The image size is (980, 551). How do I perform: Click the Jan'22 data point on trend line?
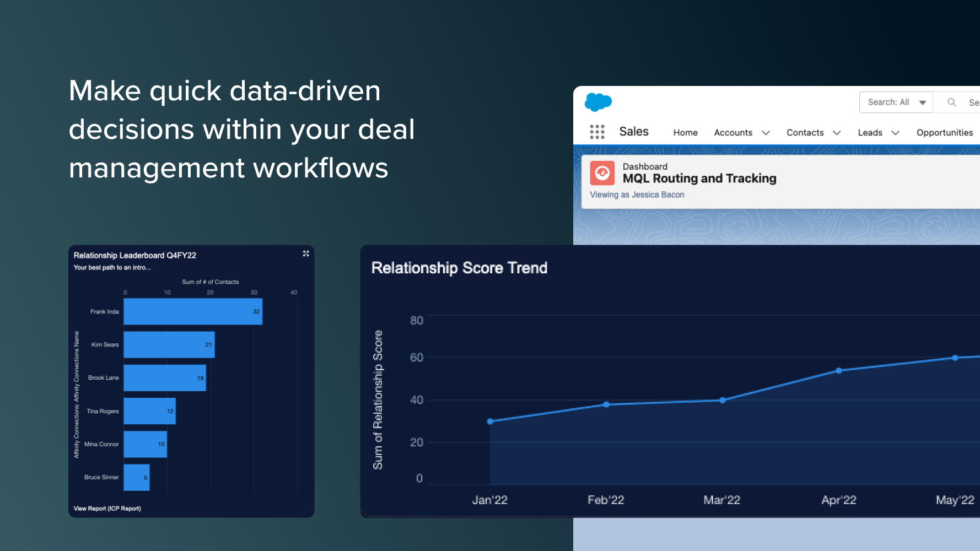pos(490,422)
